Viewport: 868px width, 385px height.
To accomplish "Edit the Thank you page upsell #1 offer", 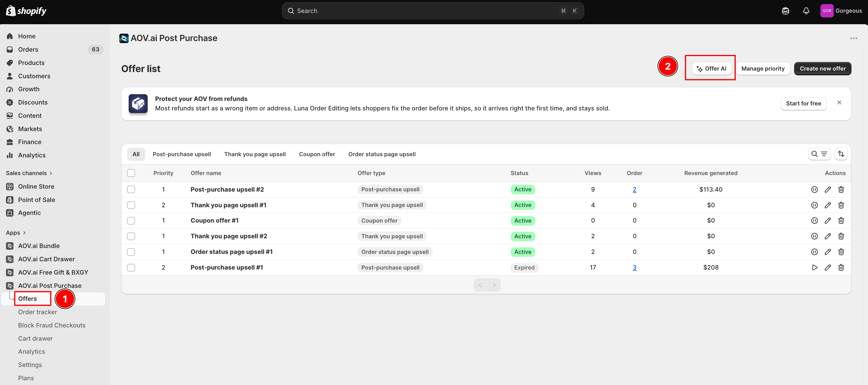I will click(x=828, y=205).
